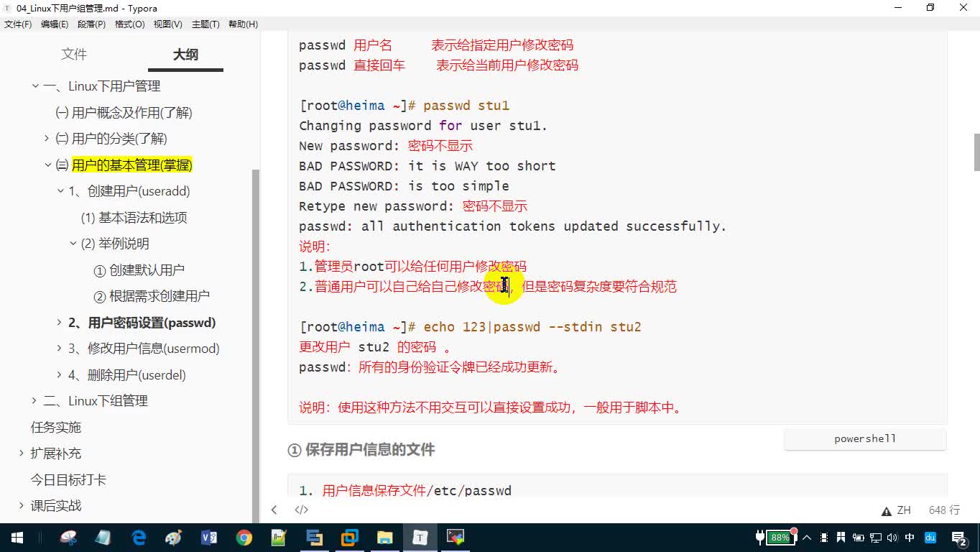Open the last taskbar app after Typora

[456, 537]
